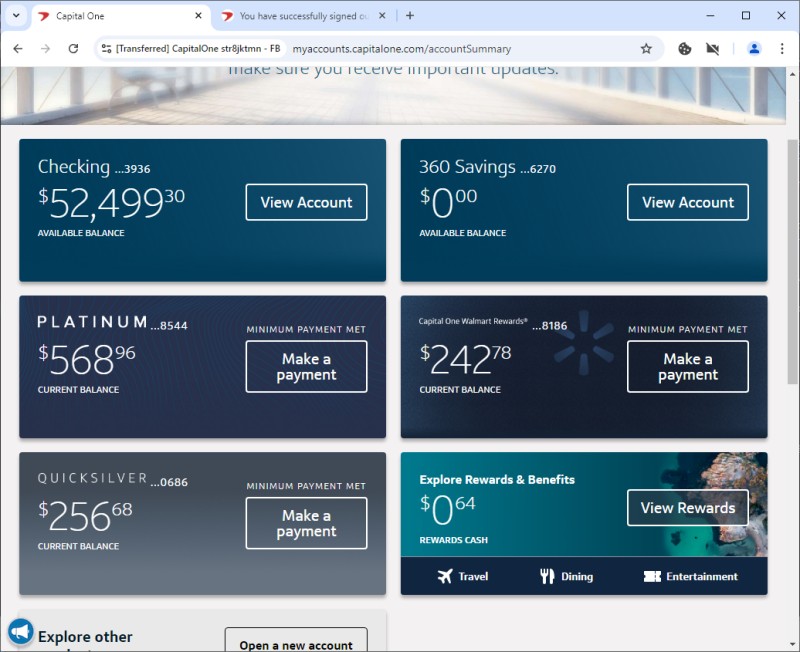This screenshot has width=800, height=652.
Task: Open the cookie extension icon
Action: [x=685, y=48]
